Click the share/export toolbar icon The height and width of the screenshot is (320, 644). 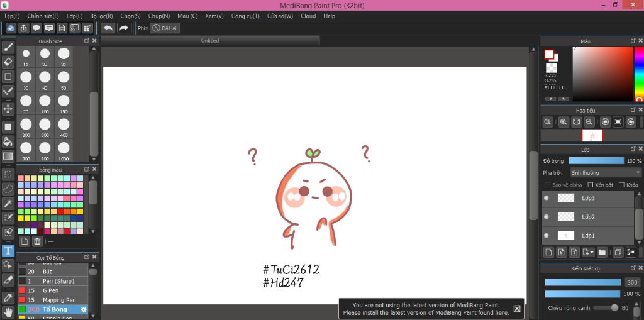pos(24,28)
